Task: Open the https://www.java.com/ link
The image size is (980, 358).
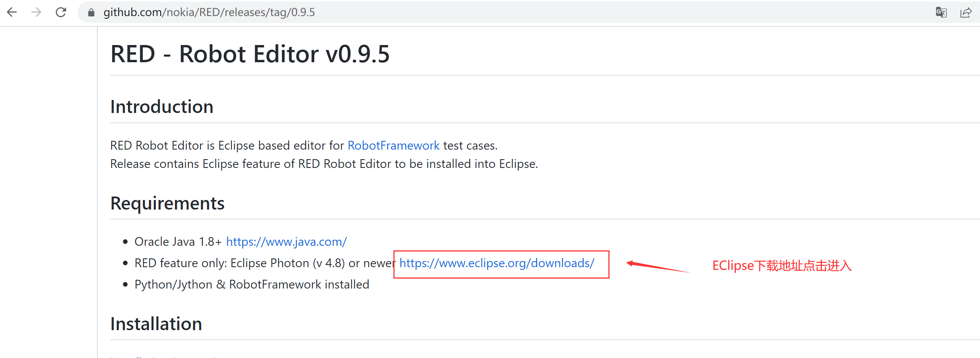Action: coord(286,242)
